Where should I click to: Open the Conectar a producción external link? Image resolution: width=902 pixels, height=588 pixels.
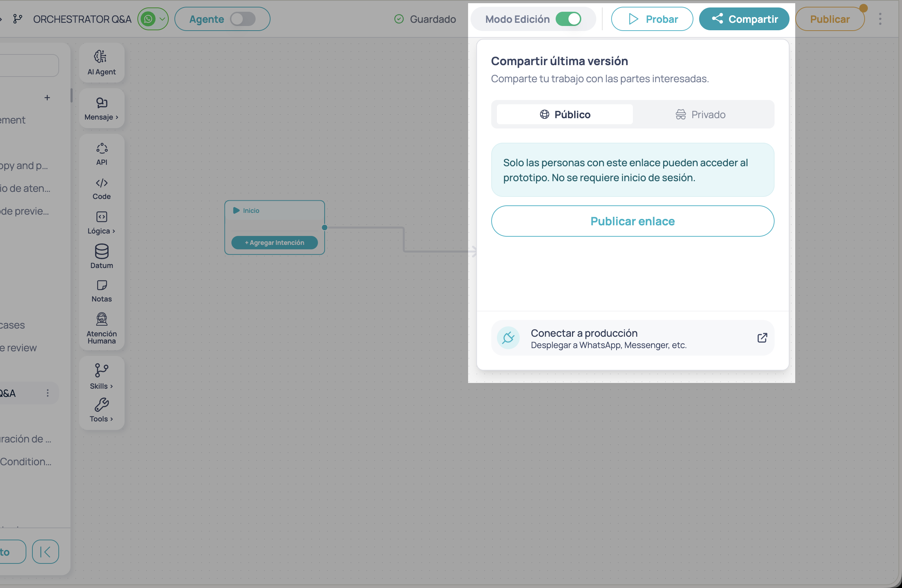click(x=762, y=338)
